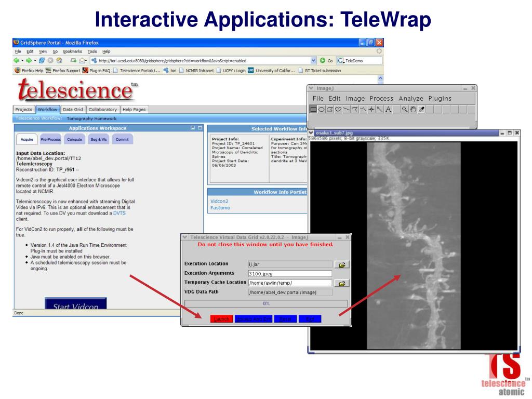Click the Upload And Exit button

click(x=254, y=319)
